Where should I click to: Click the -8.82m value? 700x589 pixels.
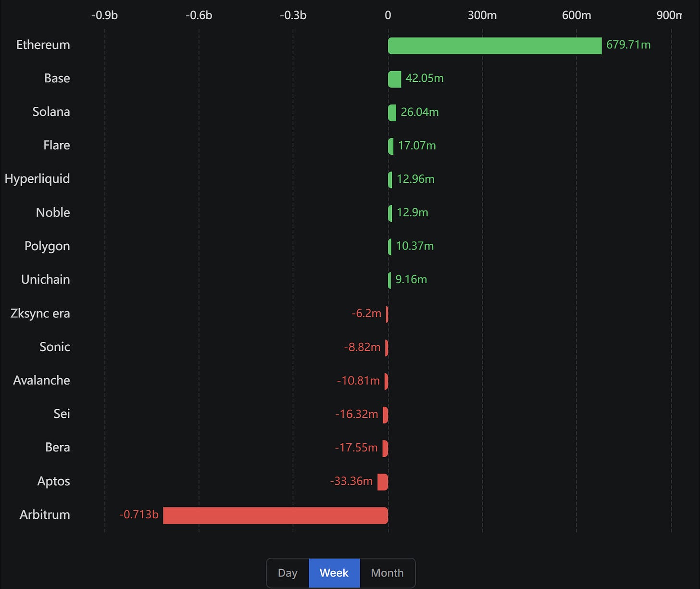[x=362, y=347]
